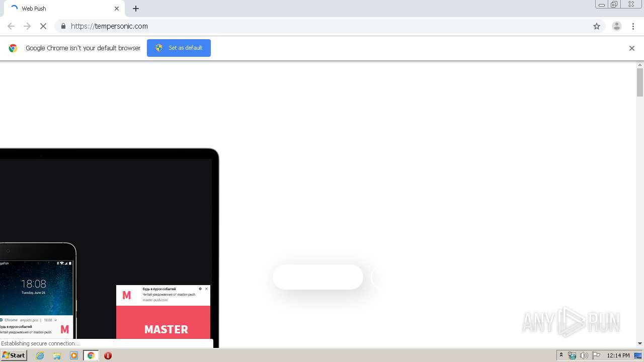Show hidden system tray icons

[561, 355]
